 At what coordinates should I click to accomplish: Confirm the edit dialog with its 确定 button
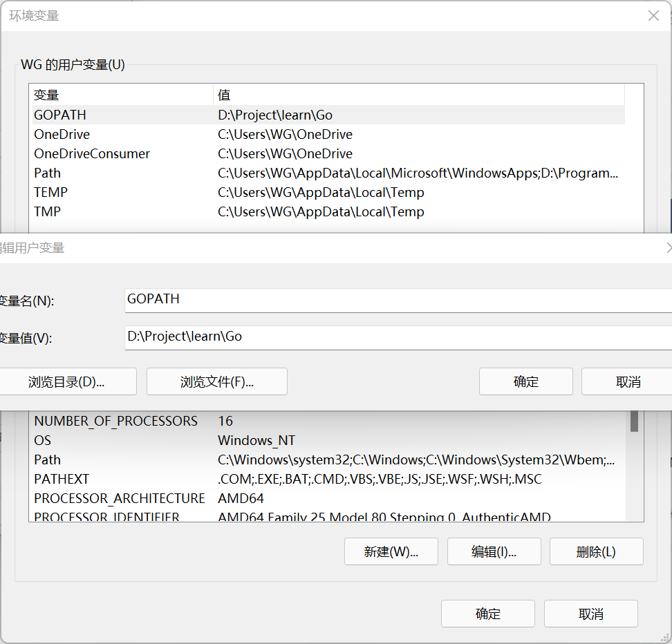tap(525, 381)
